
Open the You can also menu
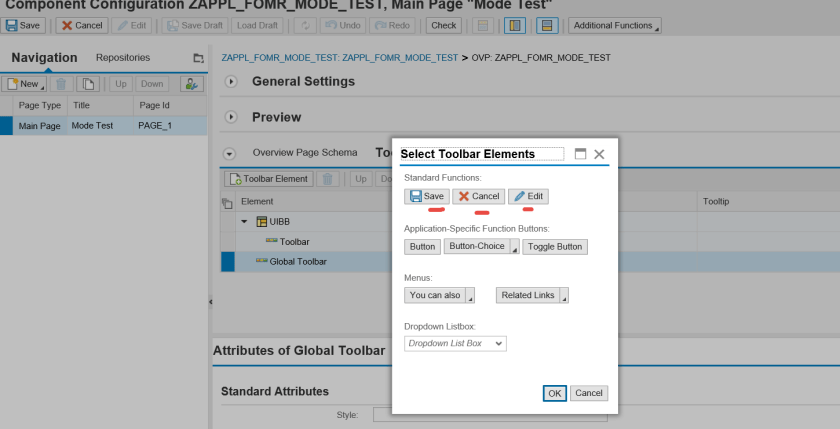point(439,295)
